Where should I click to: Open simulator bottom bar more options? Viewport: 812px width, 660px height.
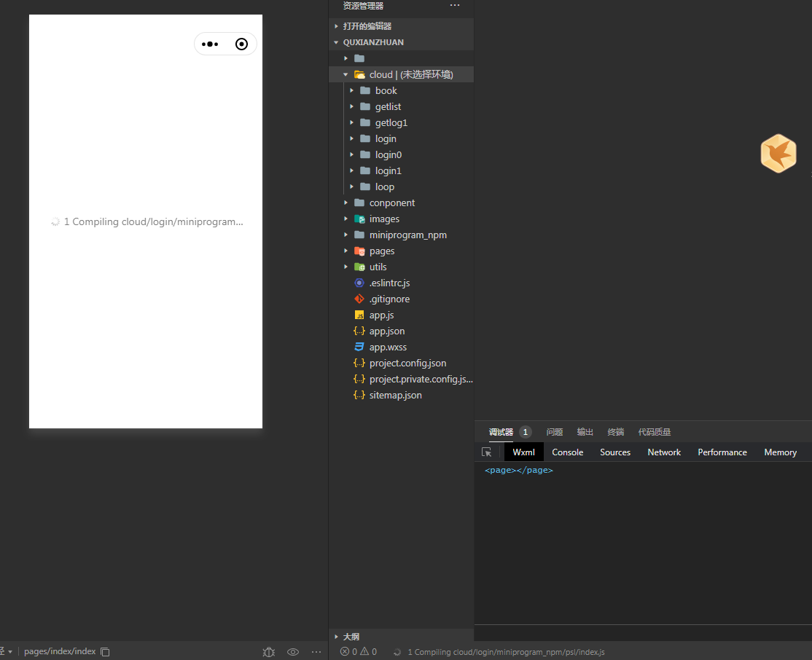(x=316, y=652)
